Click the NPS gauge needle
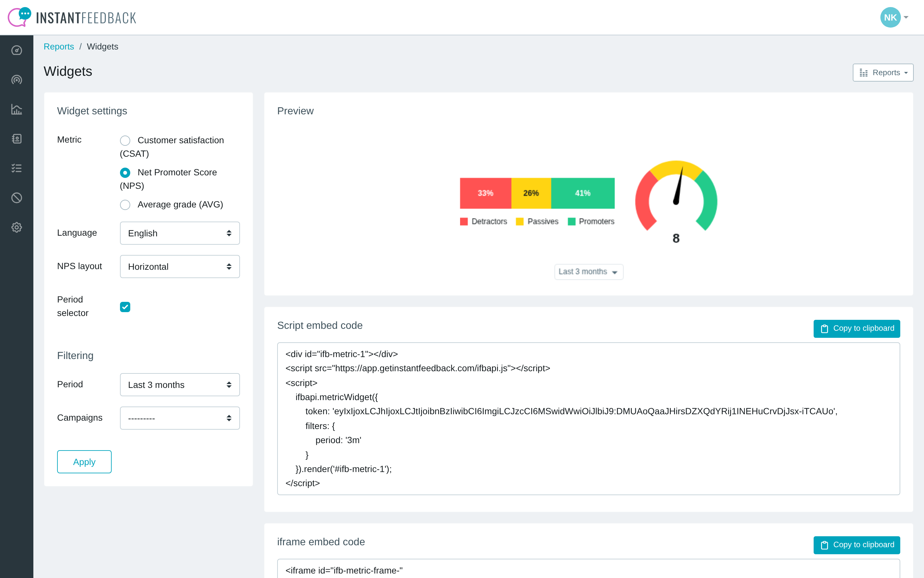This screenshot has height=578, width=924. [679, 186]
